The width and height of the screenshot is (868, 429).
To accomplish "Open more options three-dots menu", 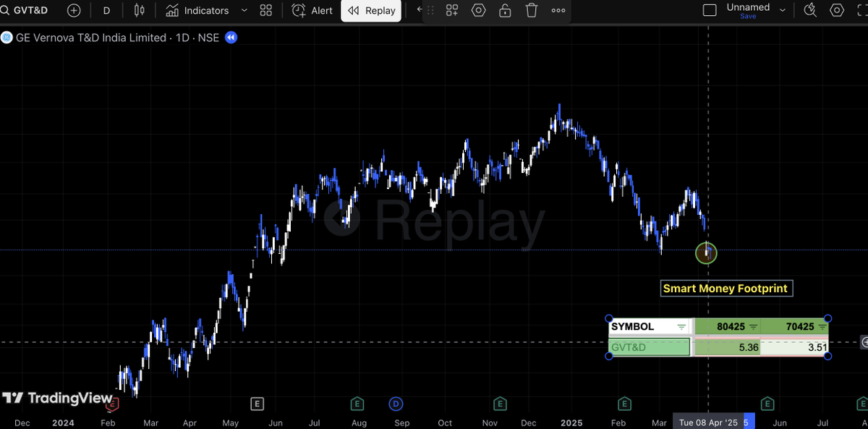I will (x=558, y=10).
